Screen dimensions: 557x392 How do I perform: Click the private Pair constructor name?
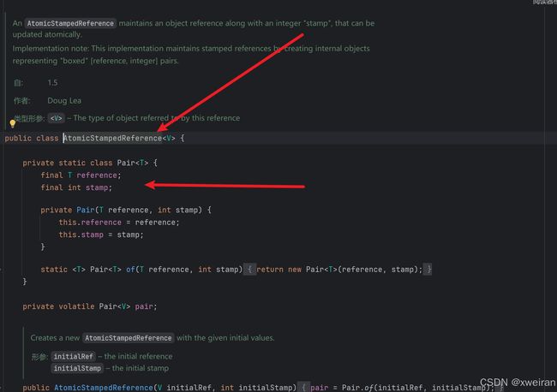(x=85, y=210)
